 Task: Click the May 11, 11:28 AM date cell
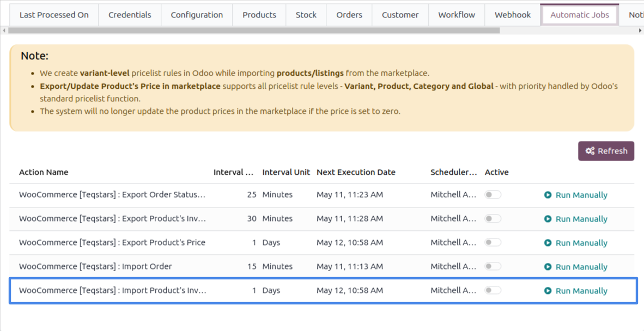[x=350, y=218]
